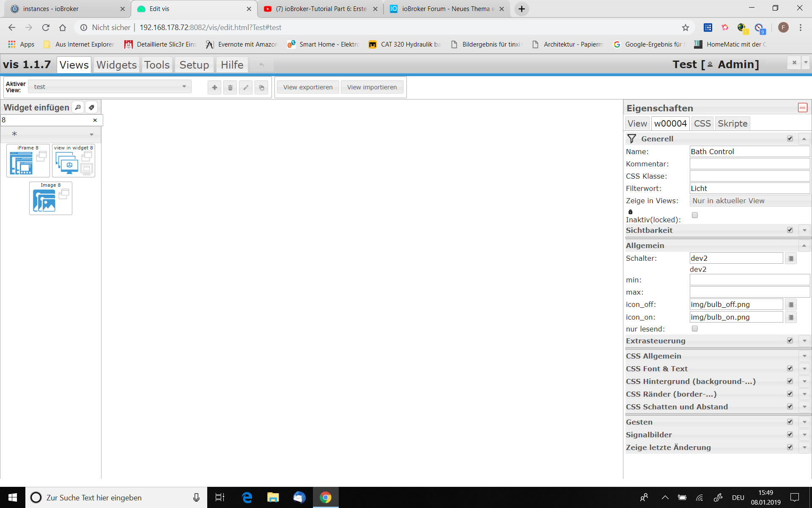Enable the Inaktiv(locked) checkbox
This screenshot has width=812, height=508.
tap(694, 215)
